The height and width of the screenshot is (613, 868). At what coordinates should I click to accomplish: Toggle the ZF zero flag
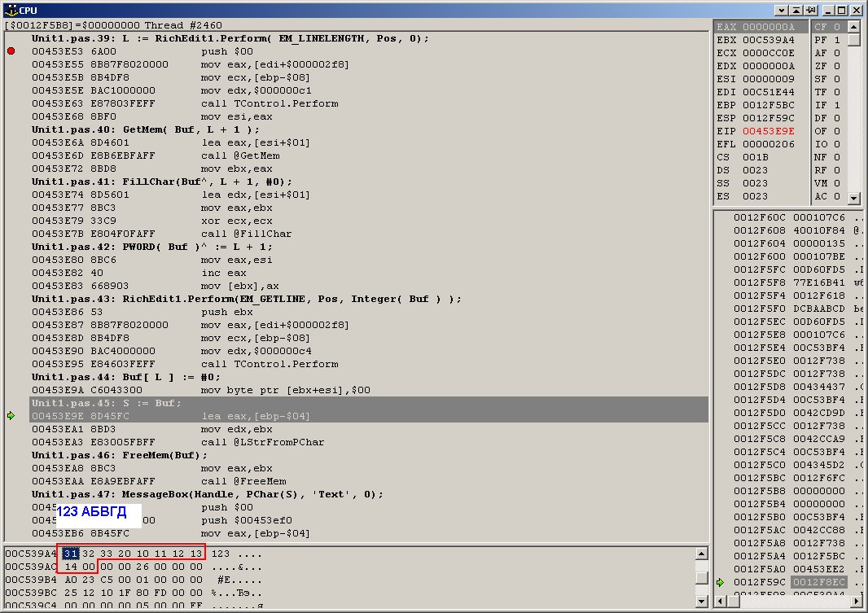(x=837, y=66)
